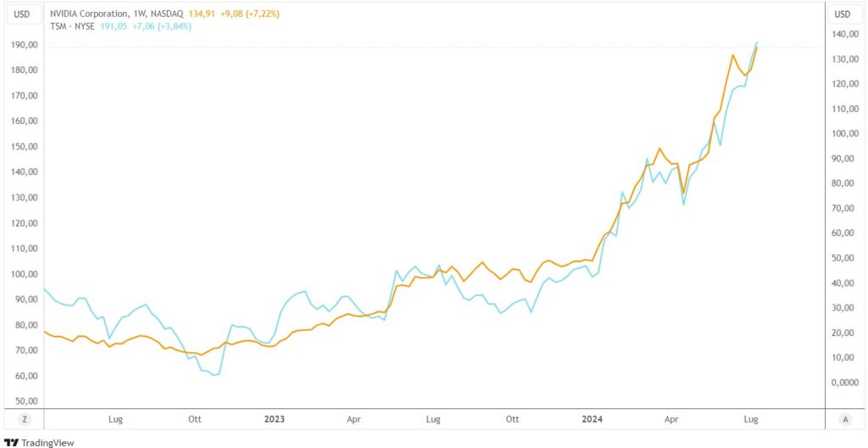Click the Z timezone button at bottom-left
Screen dimensions: 868x448
[25, 419]
